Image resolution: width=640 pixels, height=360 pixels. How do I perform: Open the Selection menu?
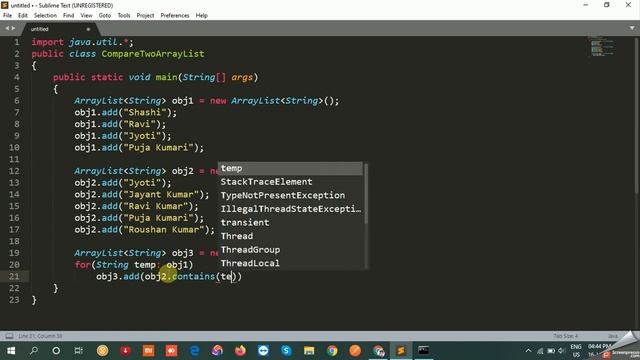click(x=45, y=16)
